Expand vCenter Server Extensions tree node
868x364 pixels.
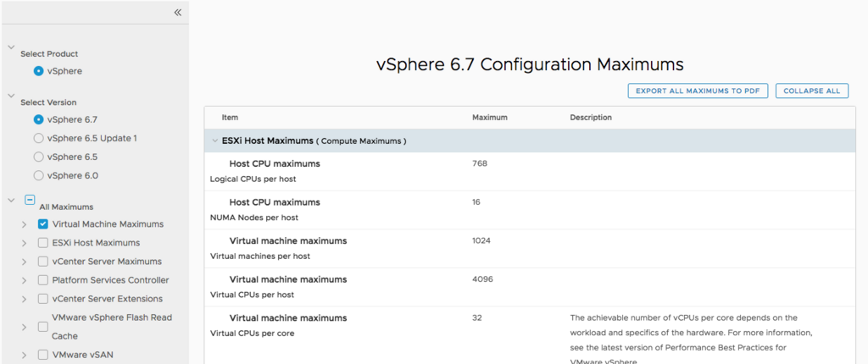[x=24, y=300]
